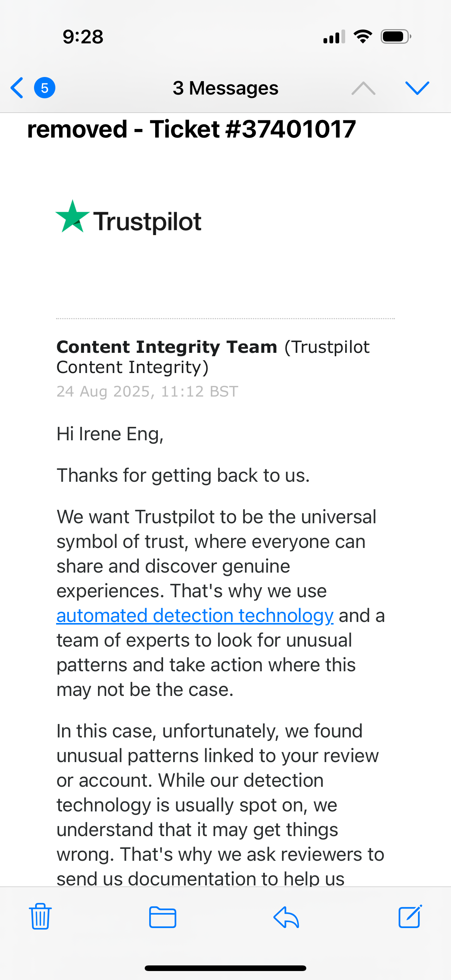
Task: Tap the battery indicator in status bar
Action: (x=396, y=37)
